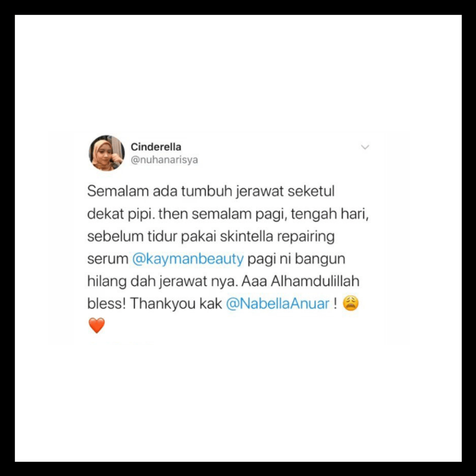Viewport: 476px width, 476px height.
Task: Click the word 'bless!' in last line
Action: click(106, 303)
